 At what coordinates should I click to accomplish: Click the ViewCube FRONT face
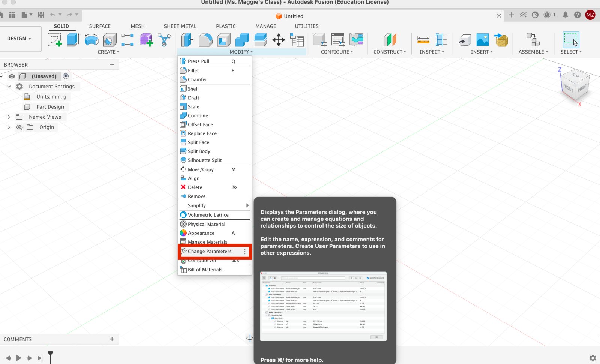tap(568, 88)
